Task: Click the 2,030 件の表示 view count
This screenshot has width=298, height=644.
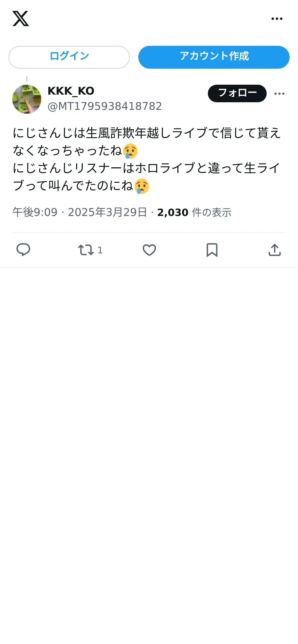Action: pyautogui.click(x=194, y=212)
